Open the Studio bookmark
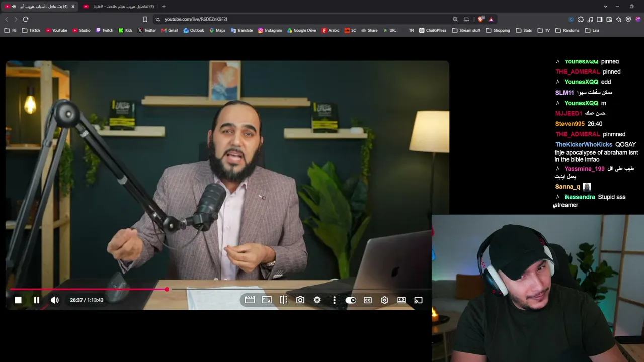 pos(82,30)
